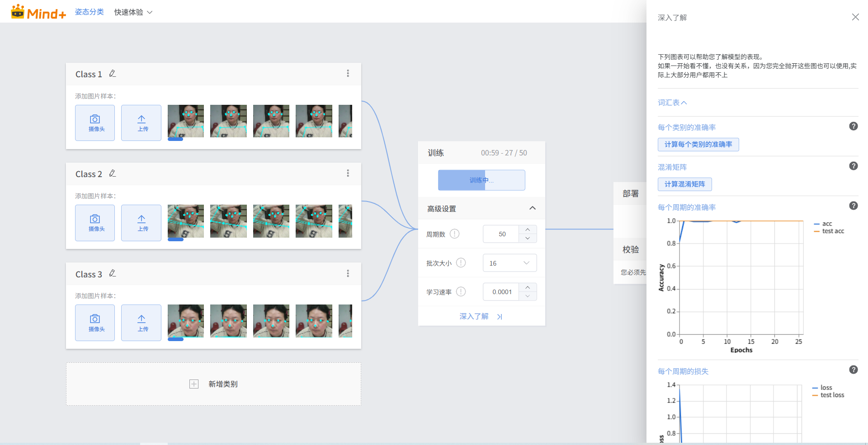
Task: Click the epochs info icon
Action: (455, 234)
